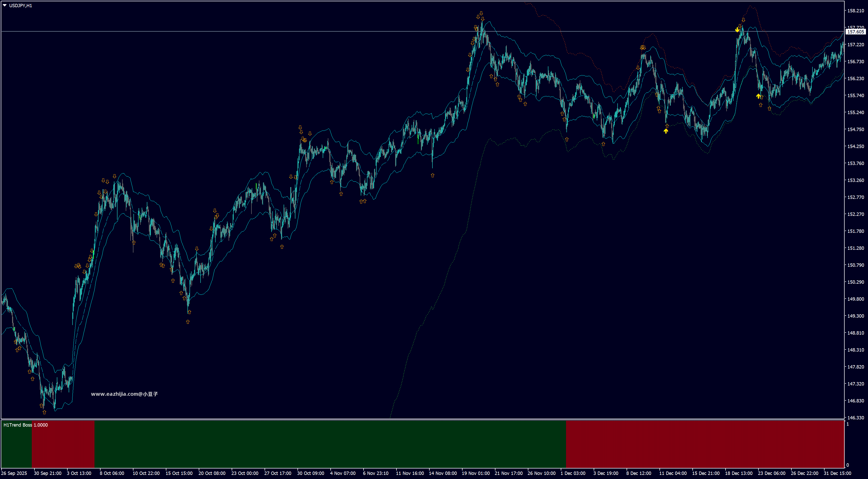The height and width of the screenshot is (479, 868).
Task: Click the 31 Dec 15:00 time label
Action: tap(838, 473)
